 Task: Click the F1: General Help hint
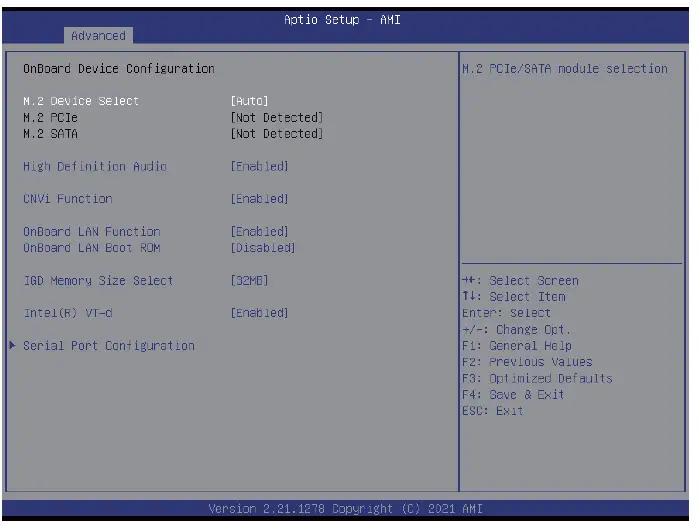[x=517, y=346]
